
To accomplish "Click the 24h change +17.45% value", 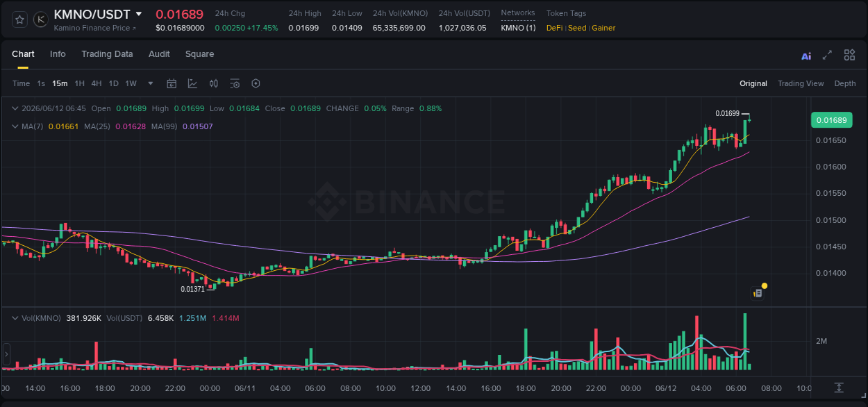I will click(x=262, y=28).
